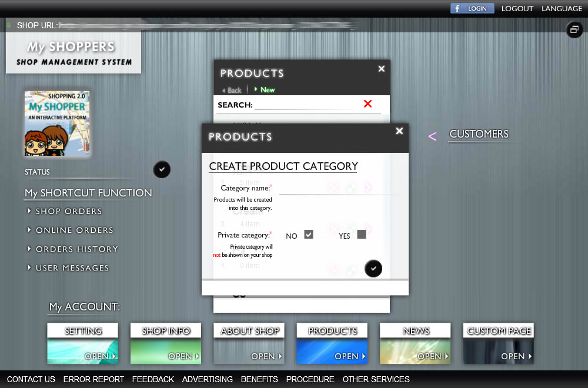Confirm category with round checkmark button
Screen dimensions: 588x388
pyautogui.click(x=373, y=269)
